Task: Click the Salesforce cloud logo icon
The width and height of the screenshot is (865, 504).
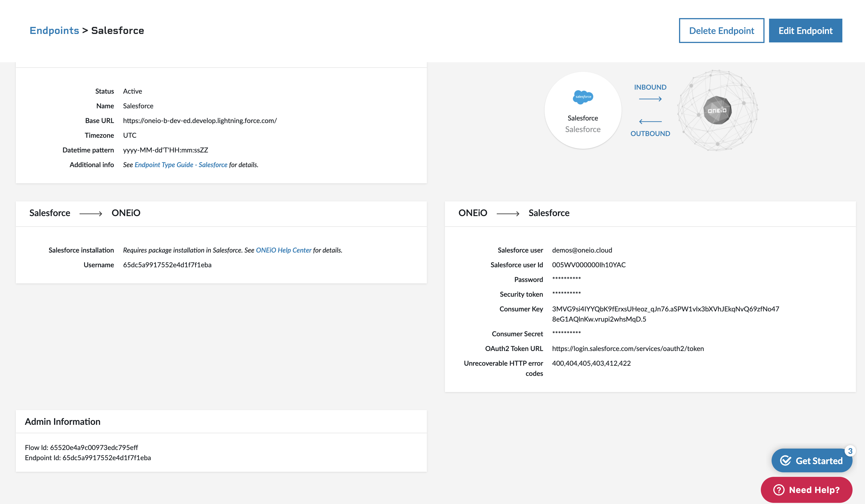Action: (x=583, y=97)
